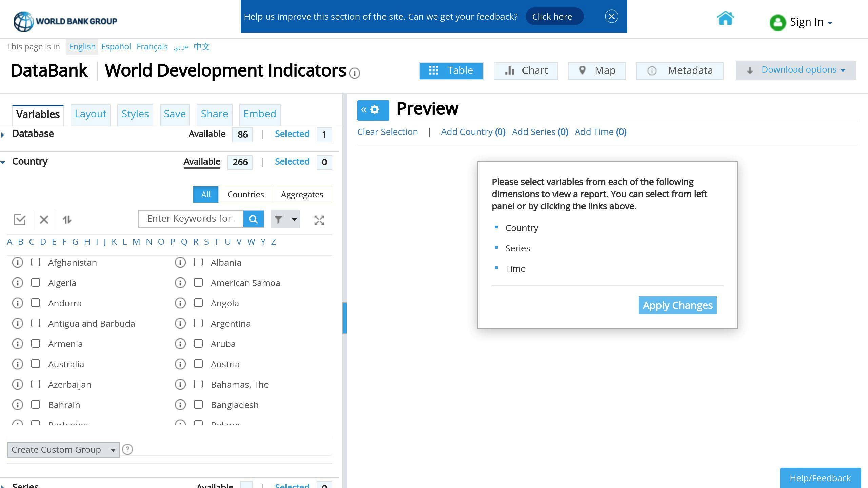Click Add Series (0) link
This screenshot has width=868, height=488.
(540, 132)
